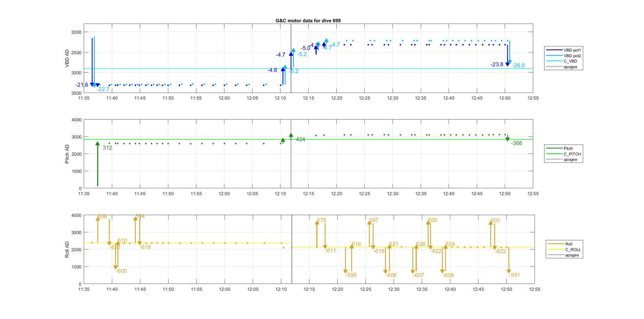The width and height of the screenshot is (644, 319).
Task: Click the "-599" roll data label
Action: click(351, 275)
